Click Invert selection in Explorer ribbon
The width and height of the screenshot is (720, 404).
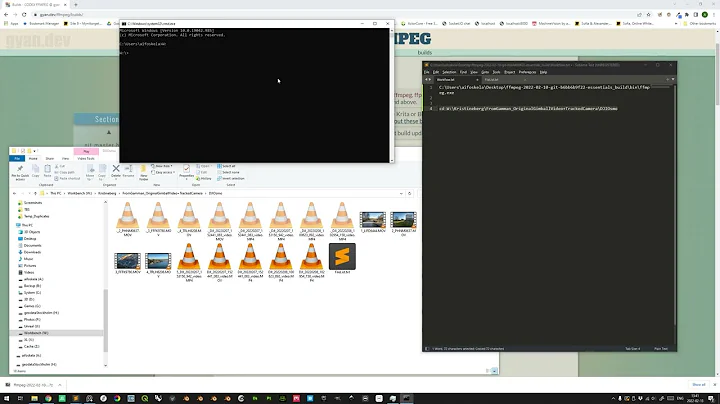pos(230,176)
